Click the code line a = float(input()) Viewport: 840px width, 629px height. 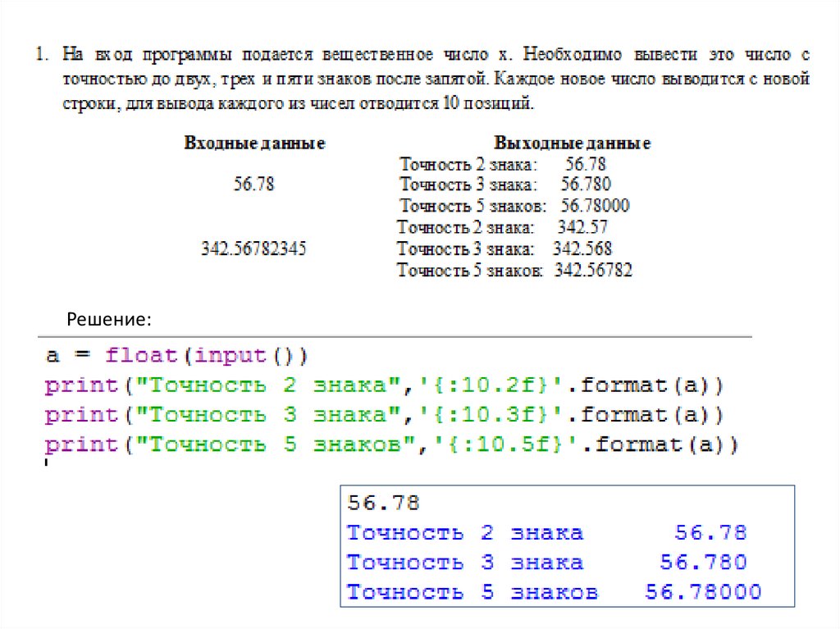click(176, 356)
